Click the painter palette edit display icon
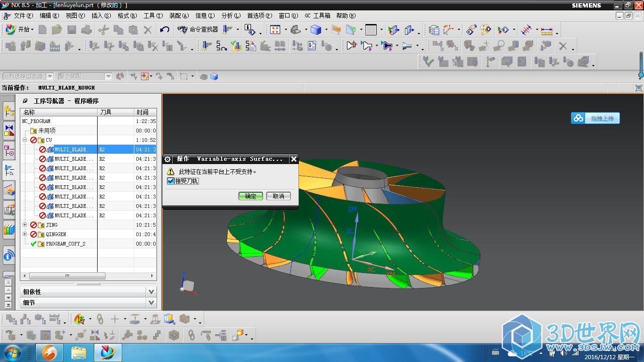Image resolution: width=644 pixels, height=362 pixels. (486, 30)
